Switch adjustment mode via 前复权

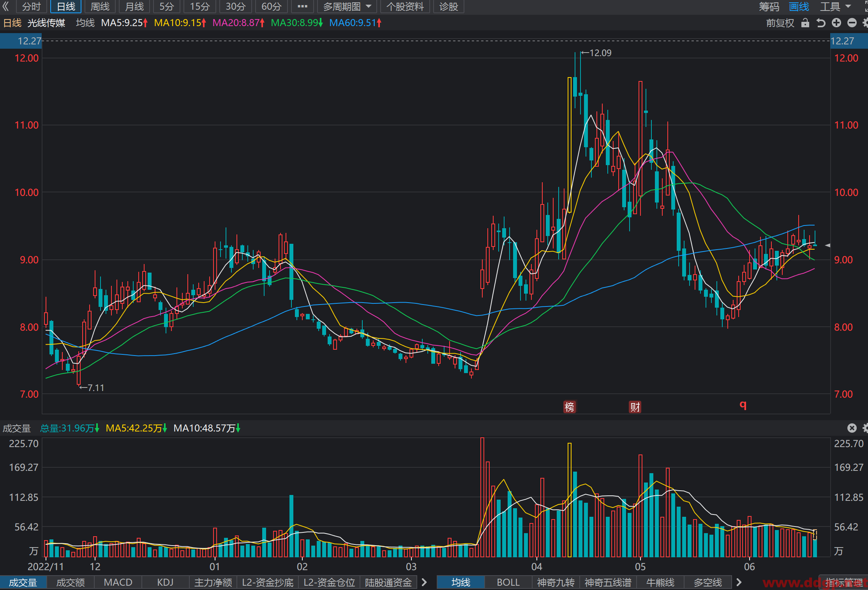(780, 23)
